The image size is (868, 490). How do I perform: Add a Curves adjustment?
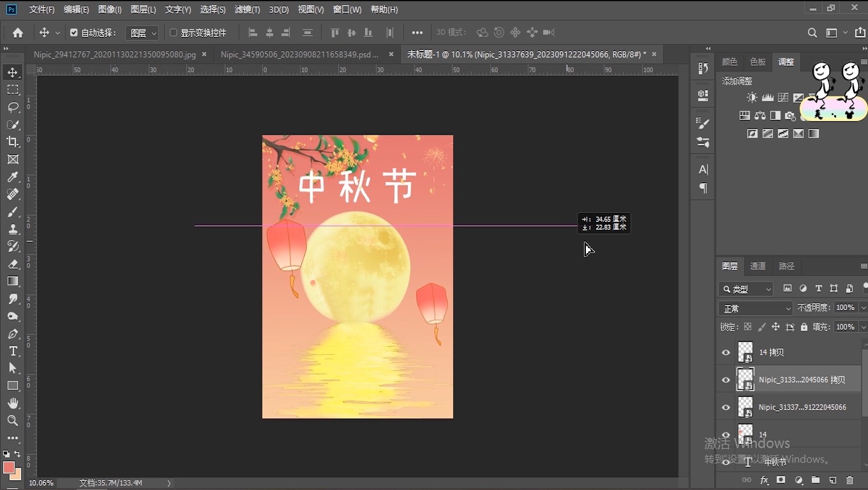coord(783,98)
